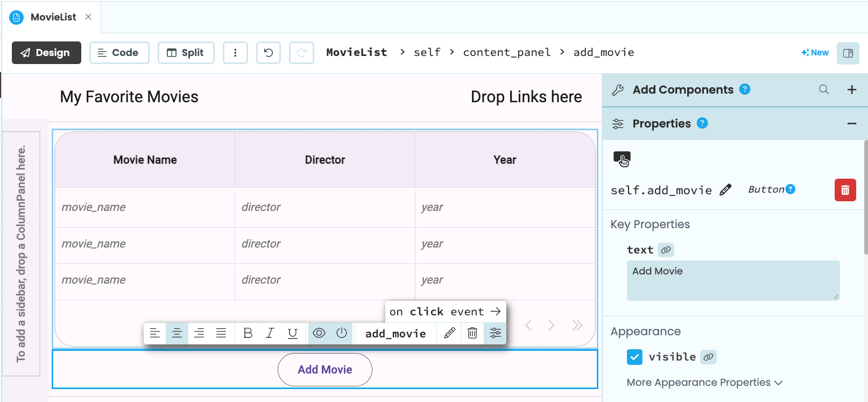Image resolution: width=868 pixels, height=402 pixels.
Task: Select content_panel in the breadcrumb
Action: click(x=507, y=52)
